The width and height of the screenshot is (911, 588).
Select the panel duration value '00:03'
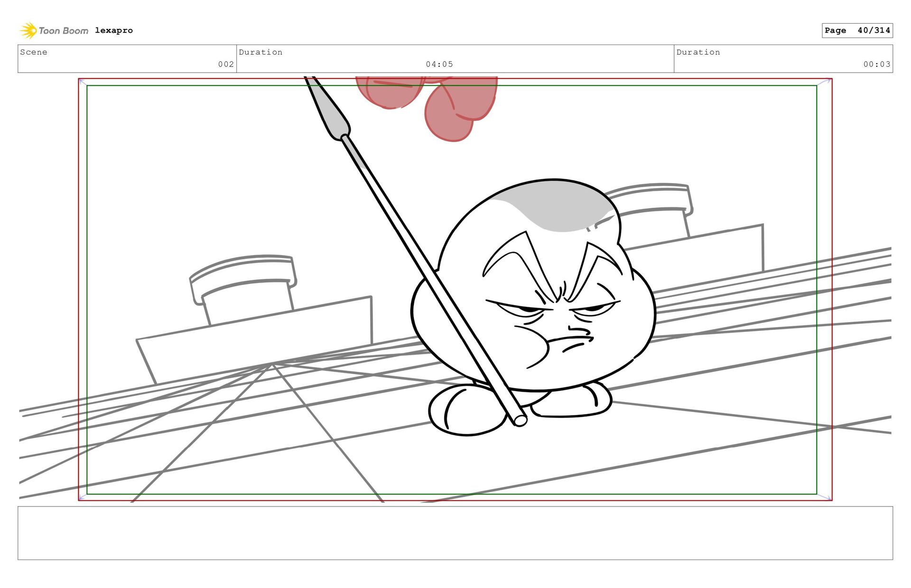[x=877, y=64]
